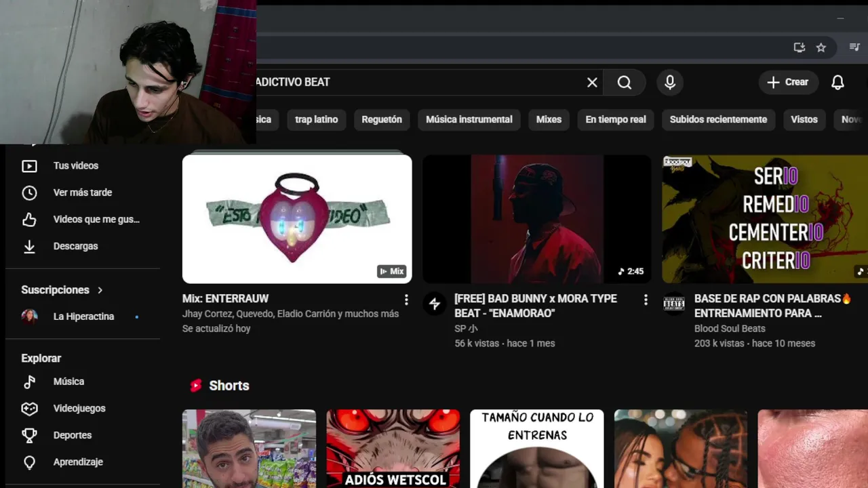Open the Mix: ENTERRAUW thumbnail
868x488 pixels.
[297, 219]
